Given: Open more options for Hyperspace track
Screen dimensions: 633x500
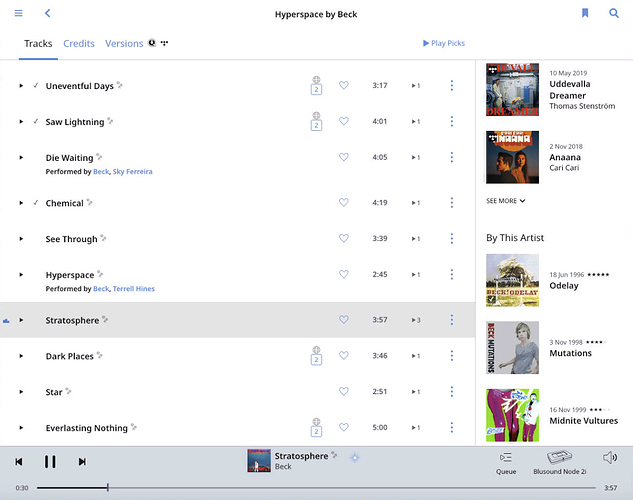Looking at the screenshot, I should point(452,274).
